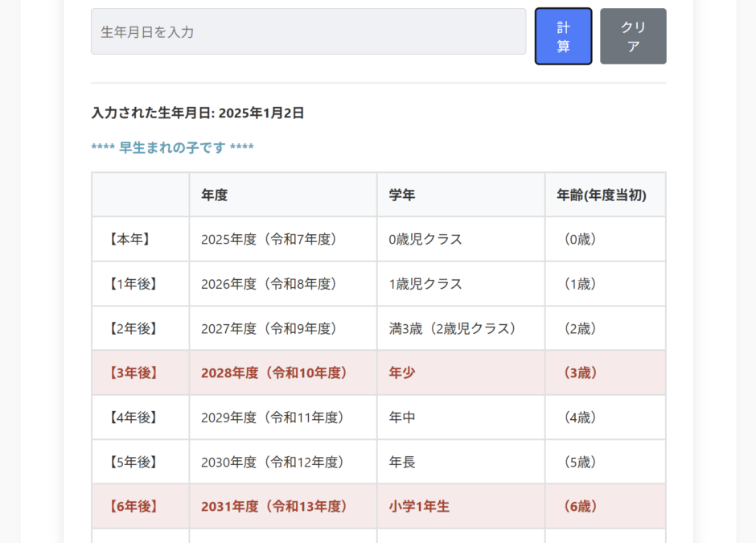Select the 2026年度（令和8年度） cell
756x543 pixels.
269,284
